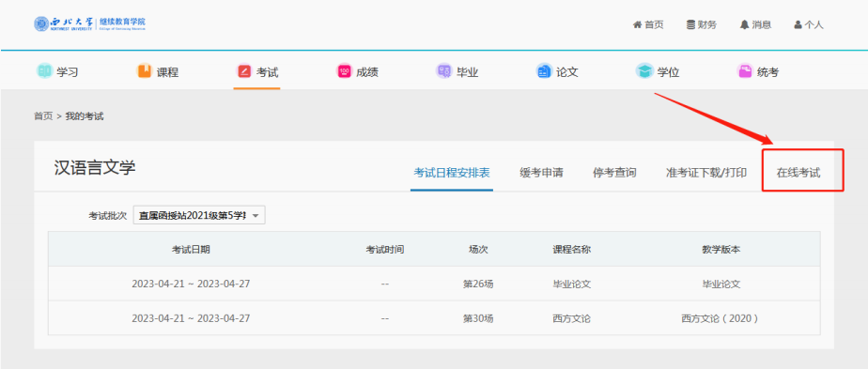Open the 统考 menu label
This screenshot has width=868, height=369.
coord(767,72)
